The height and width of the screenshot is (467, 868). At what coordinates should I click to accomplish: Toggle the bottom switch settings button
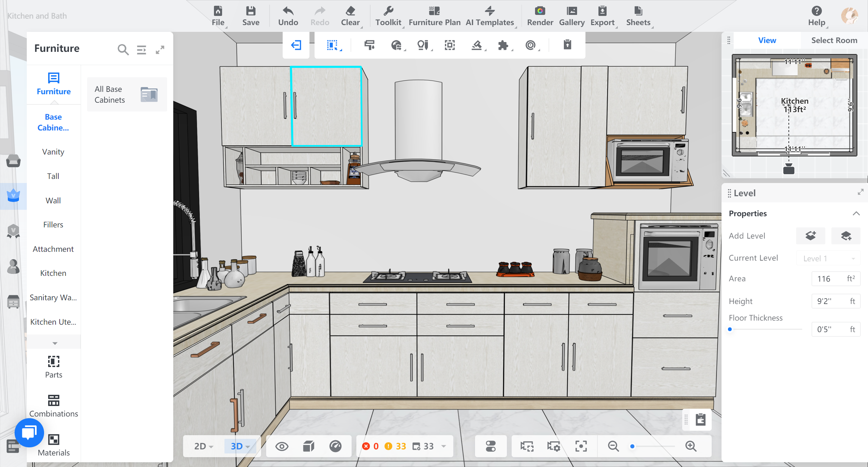491,446
